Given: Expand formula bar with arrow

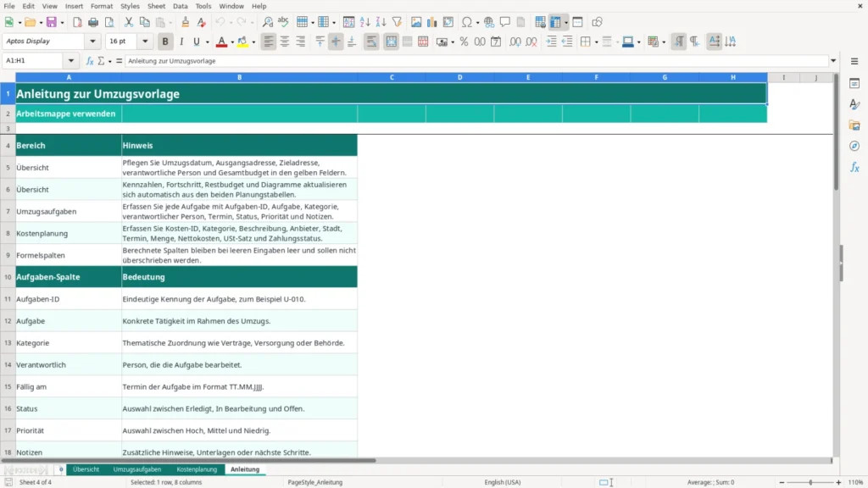Looking at the screenshot, I should coord(833,61).
